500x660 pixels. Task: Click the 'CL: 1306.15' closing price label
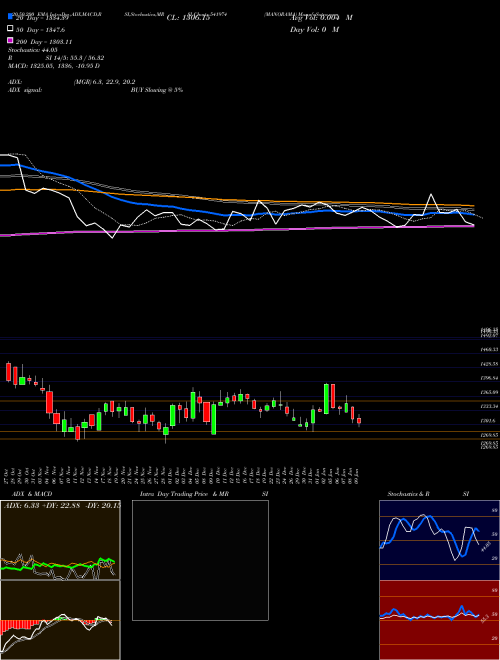click(188, 18)
